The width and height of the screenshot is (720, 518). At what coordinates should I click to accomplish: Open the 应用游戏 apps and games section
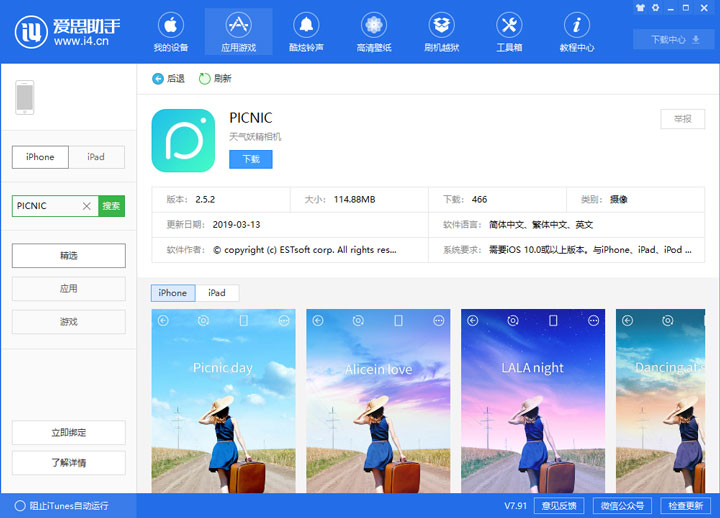238,32
